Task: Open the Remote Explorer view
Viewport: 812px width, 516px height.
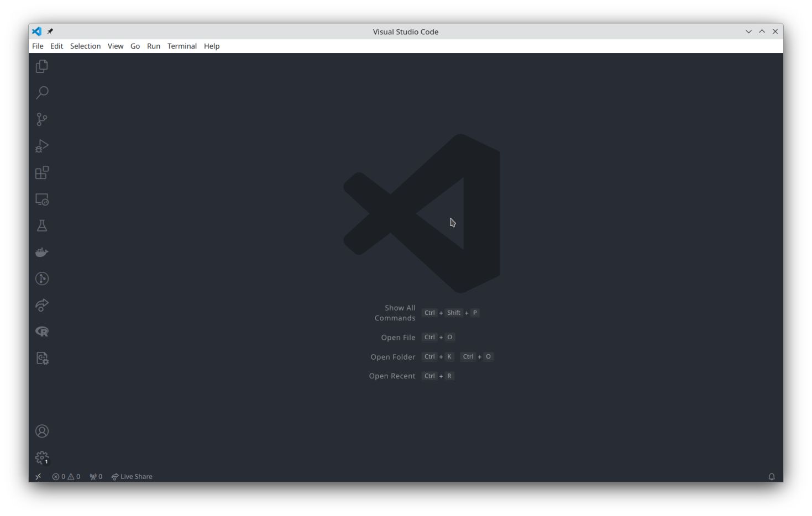Action: click(x=42, y=199)
